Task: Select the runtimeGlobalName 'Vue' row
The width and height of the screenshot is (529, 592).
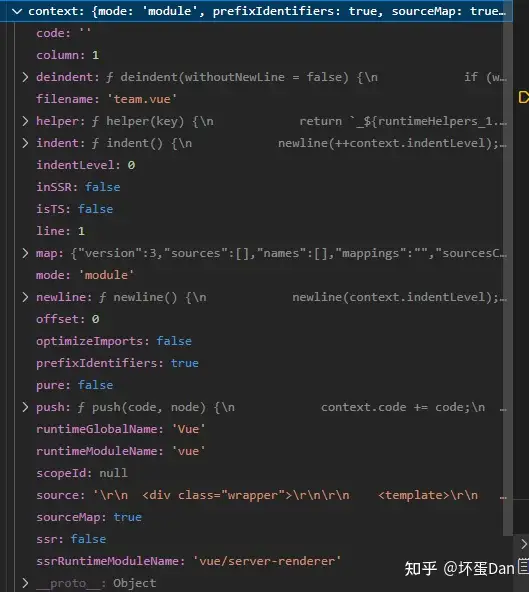Action: coord(121,429)
